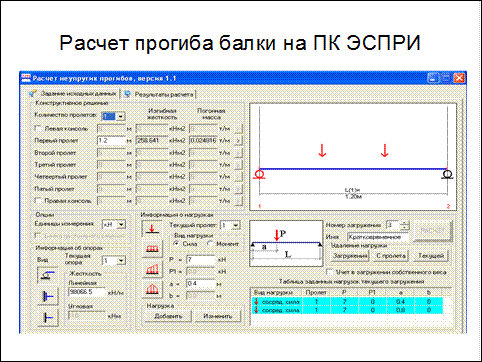482x362 pixels.
Task: Open the Текущий пролет dropdown
Action: [236, 226]
